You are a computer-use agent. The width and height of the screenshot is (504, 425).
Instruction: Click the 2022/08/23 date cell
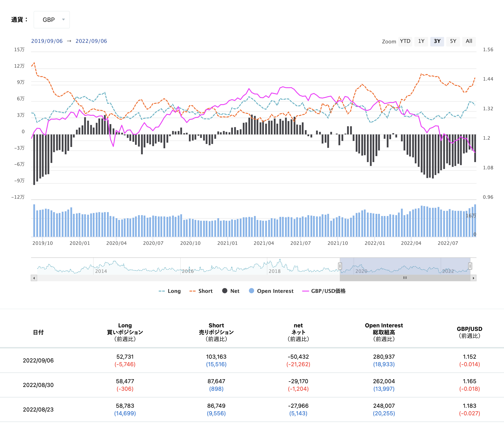click(x=38, y=410)
